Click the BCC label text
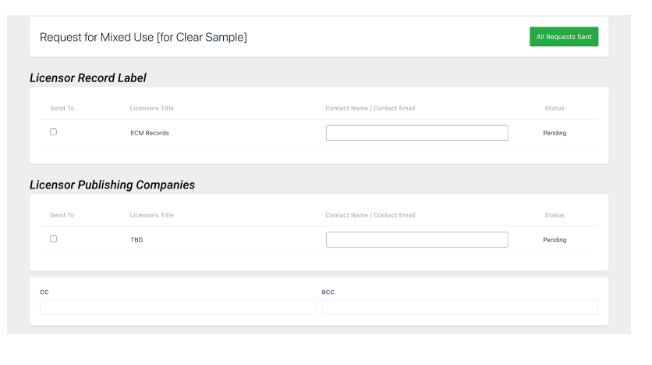This screenshot has height=365, width=652. click(x=328, y=292)
